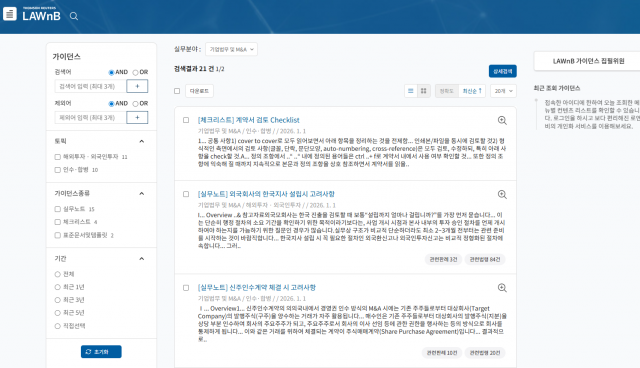Click 관련법령 20건 tag
The height and width of the screenshot is (368, 640).
click(x=485, y=353)
